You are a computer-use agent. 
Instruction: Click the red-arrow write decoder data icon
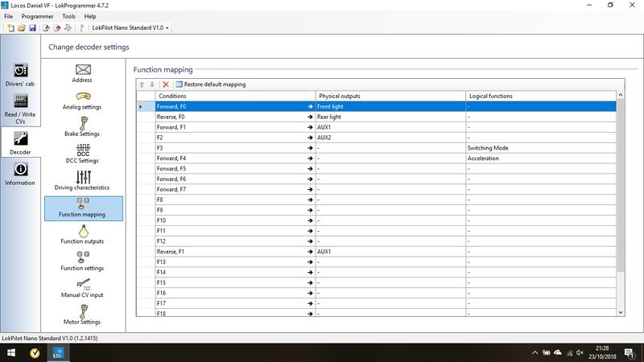coord(57,27)
